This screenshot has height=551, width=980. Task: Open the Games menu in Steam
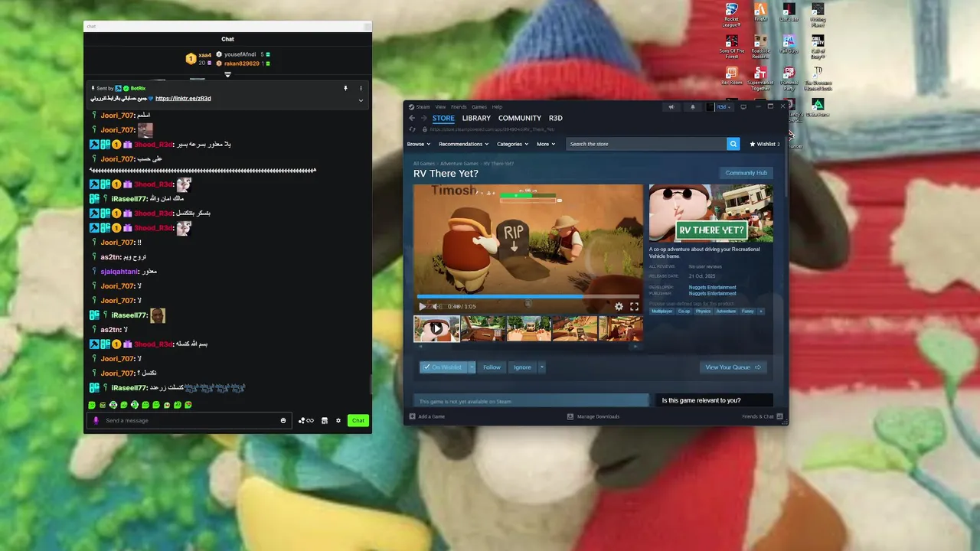[479, 107]
